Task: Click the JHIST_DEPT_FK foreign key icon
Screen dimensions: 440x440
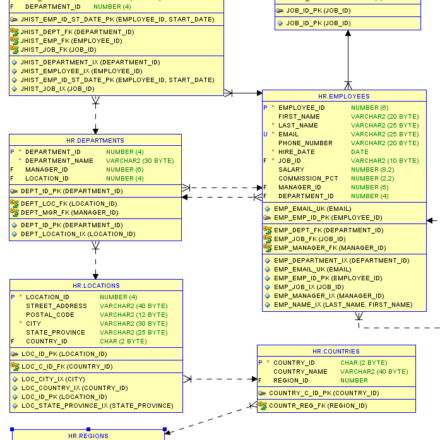Action: coord(14,32)
